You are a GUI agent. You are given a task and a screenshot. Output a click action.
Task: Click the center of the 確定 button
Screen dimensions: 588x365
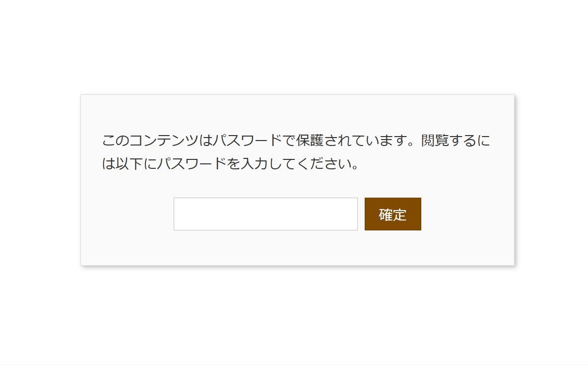click(392, 214)
